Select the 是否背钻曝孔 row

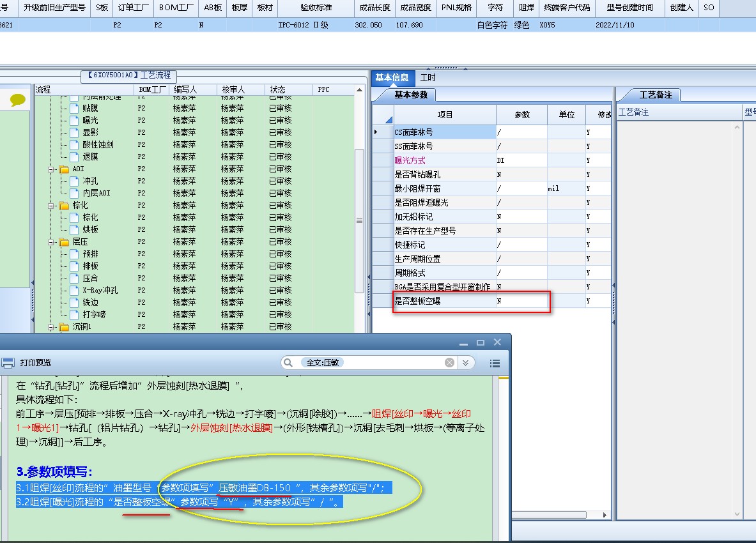point(493,174)
